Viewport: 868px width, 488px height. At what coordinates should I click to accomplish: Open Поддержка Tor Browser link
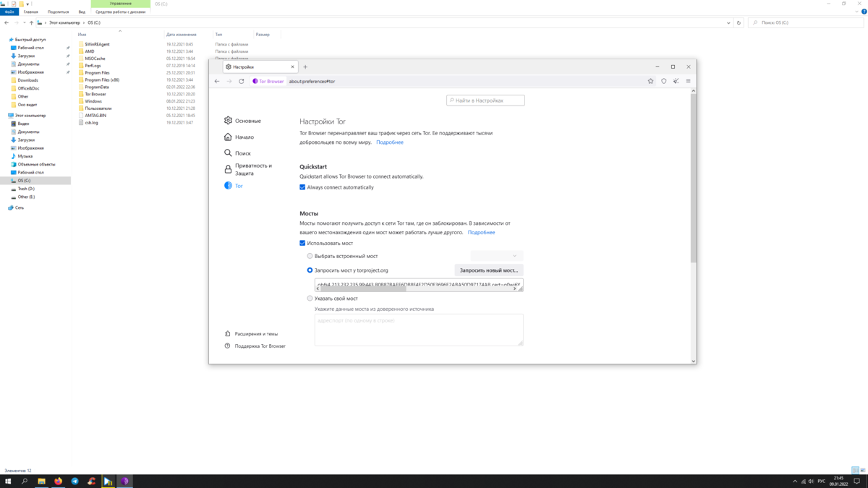[255, 346]
